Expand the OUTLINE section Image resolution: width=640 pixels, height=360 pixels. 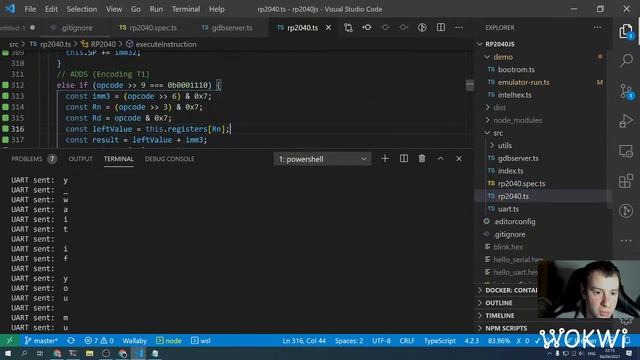point(498,303)
